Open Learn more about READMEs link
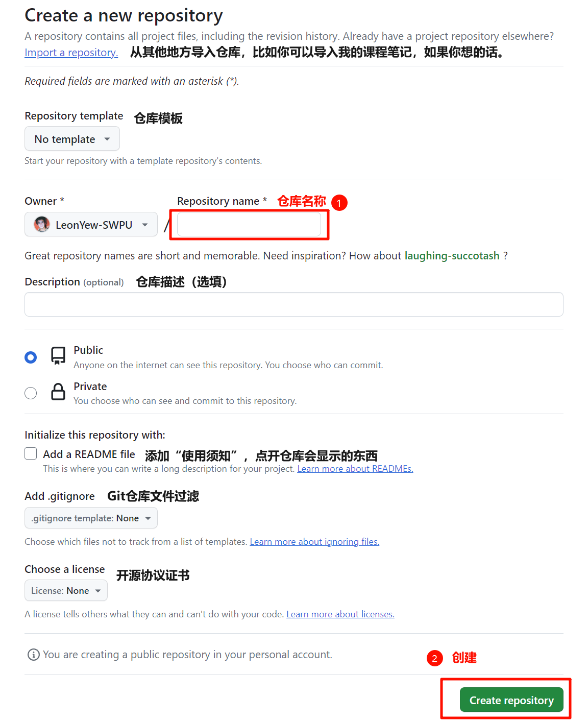 pos(355,469)
